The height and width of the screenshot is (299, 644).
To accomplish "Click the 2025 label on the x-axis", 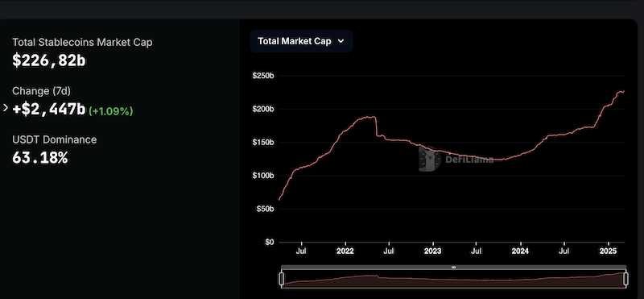I will [609, 250].
